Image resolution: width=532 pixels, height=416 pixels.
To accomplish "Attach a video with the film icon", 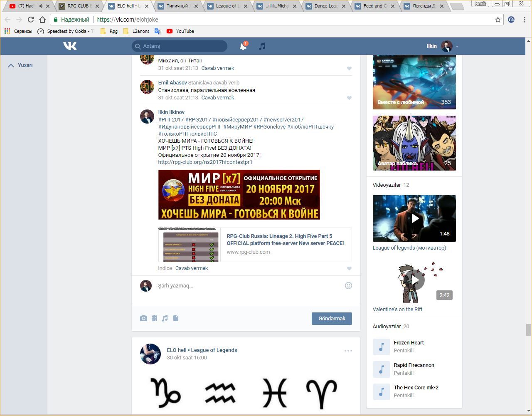I will pyautogui.click(x=154, y=318).
